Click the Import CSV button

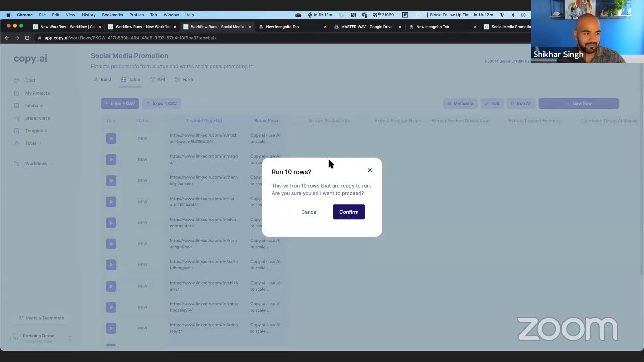point(120,103)
